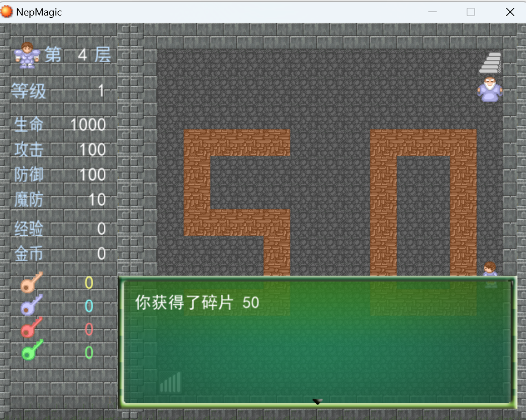
Task: Click the staircase icon on the map
Action: pyautogui.click(x=490, y=62)
